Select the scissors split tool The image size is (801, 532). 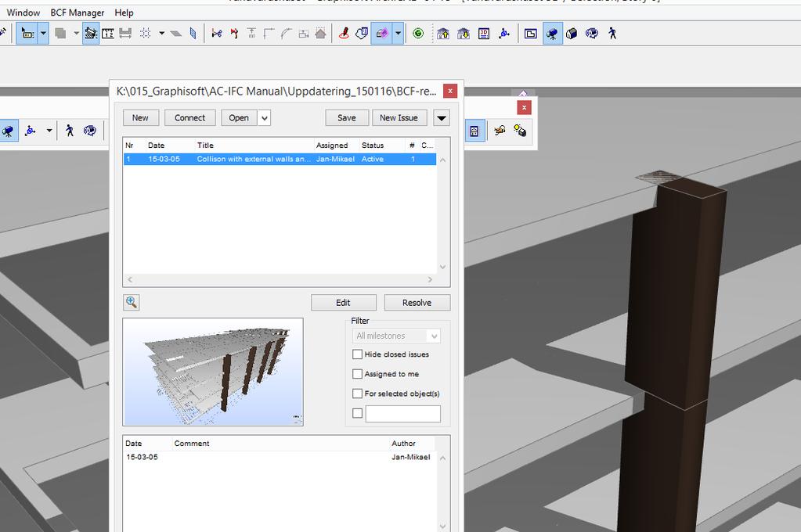pos(217,34)
